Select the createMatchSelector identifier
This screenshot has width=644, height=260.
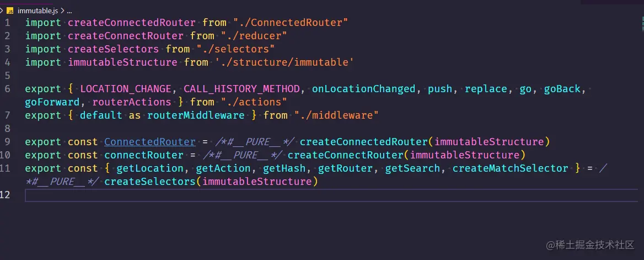[x=511, y=168]
